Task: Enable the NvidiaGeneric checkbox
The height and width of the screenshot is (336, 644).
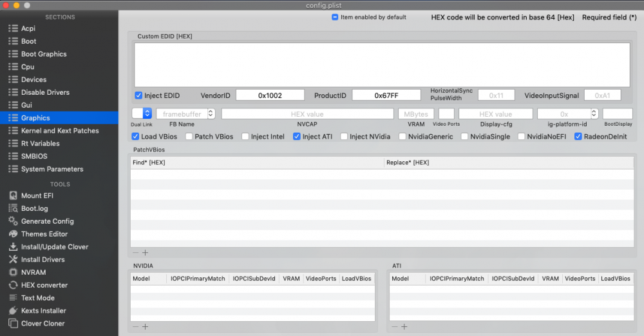Action: [402, 137]
